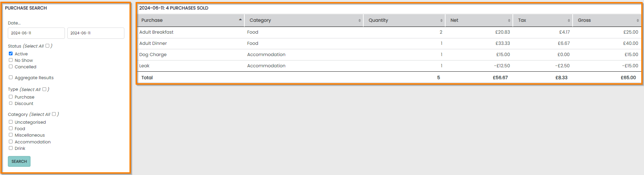The image size is (644, 175).
Task: Sort by Tax column sort icon
Action: pos(569,20)
